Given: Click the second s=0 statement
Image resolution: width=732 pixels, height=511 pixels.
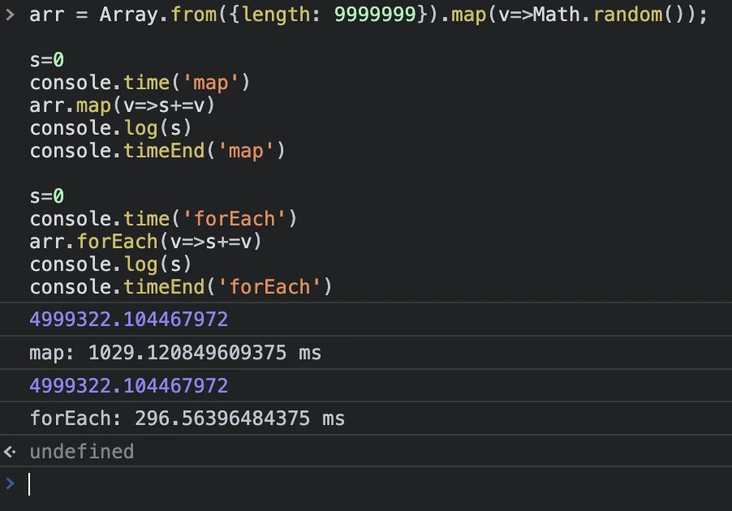Looking at the screenshot, I should click(x=47, y=196).
